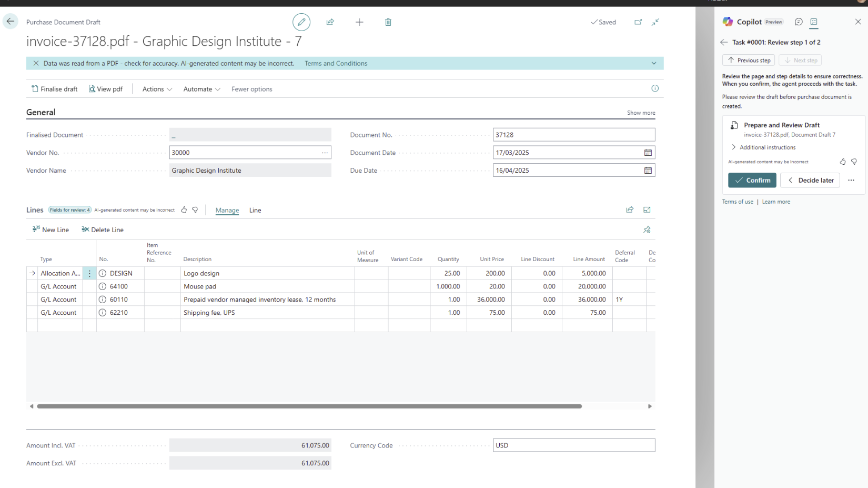Click the horizontal scrollbar under lines grid

pyautogui.click(x=309, y=406)
